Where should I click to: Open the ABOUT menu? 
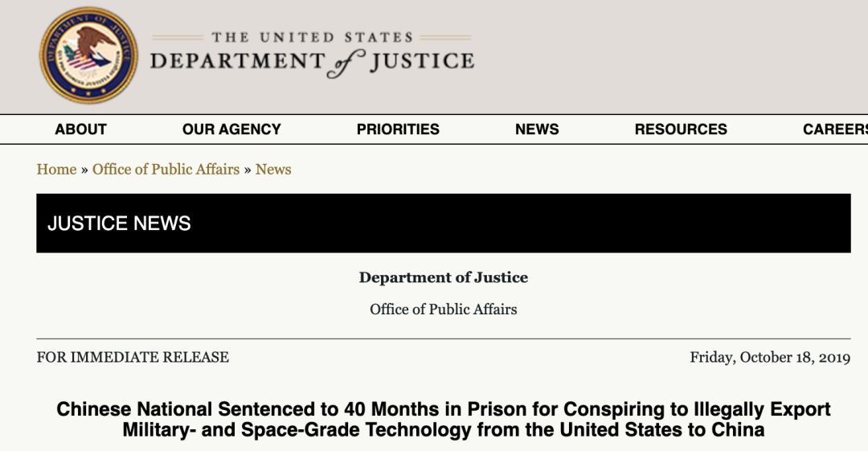[81, 129]
